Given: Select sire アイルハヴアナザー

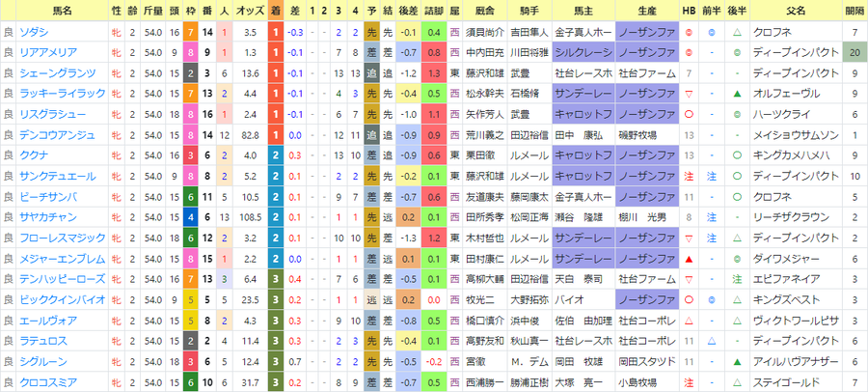Looking at the screenshot, I should [x=796, y=361].
